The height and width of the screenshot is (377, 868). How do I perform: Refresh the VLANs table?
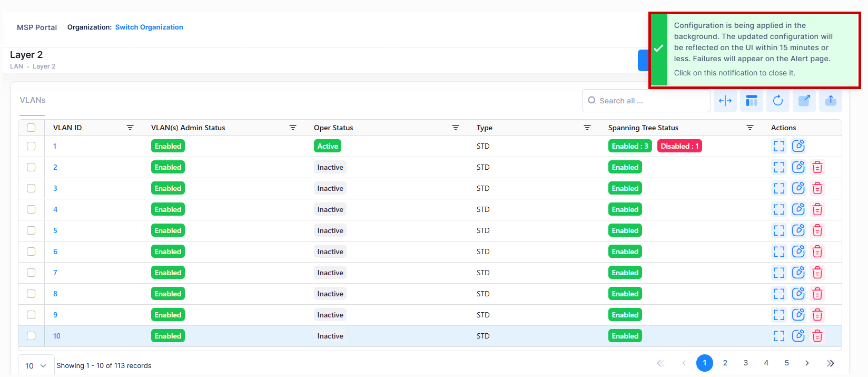pyautogui.click(x=778, y=101)
